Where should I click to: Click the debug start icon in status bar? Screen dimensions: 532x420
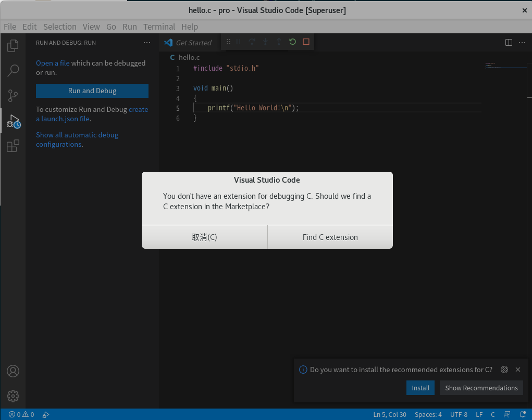point(46,414)
